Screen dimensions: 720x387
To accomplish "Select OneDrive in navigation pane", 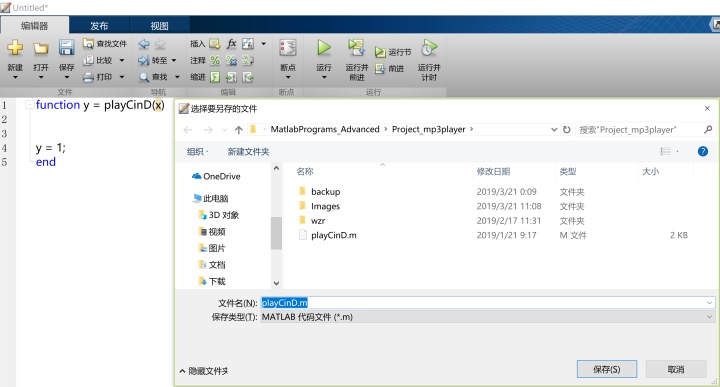I will pyautogui.click(x=216, y=176).
